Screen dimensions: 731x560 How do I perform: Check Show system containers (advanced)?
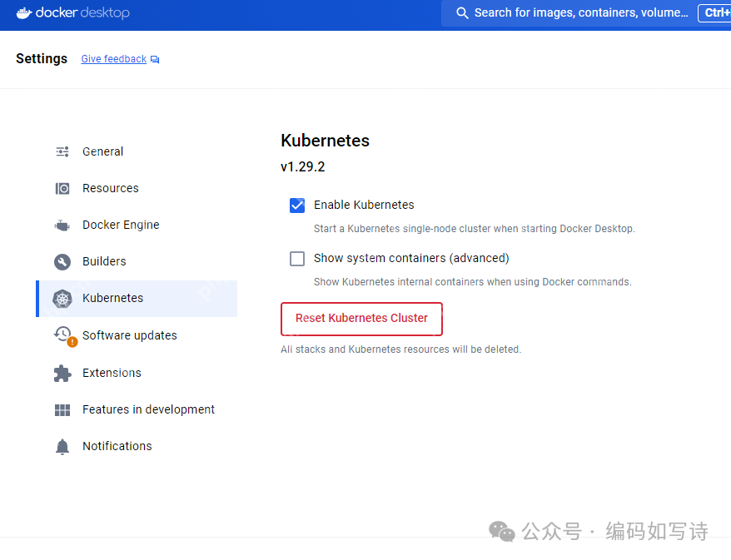tap(297, 258)
